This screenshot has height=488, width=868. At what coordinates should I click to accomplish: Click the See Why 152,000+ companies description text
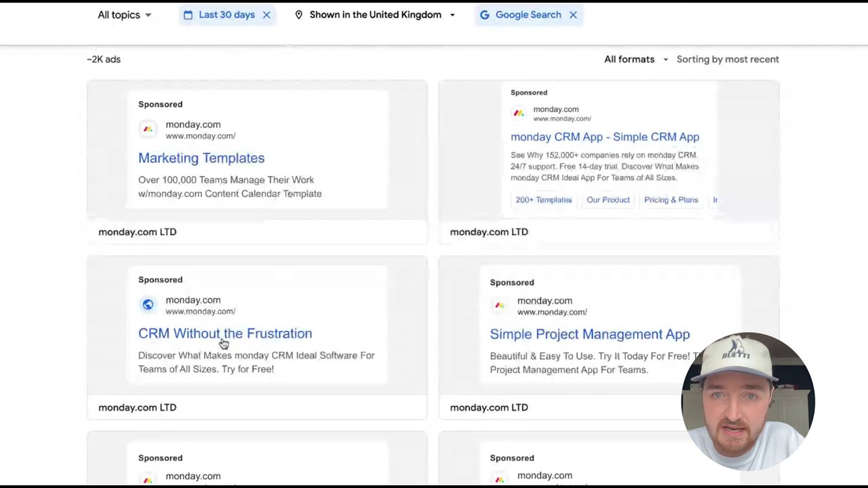605,166
